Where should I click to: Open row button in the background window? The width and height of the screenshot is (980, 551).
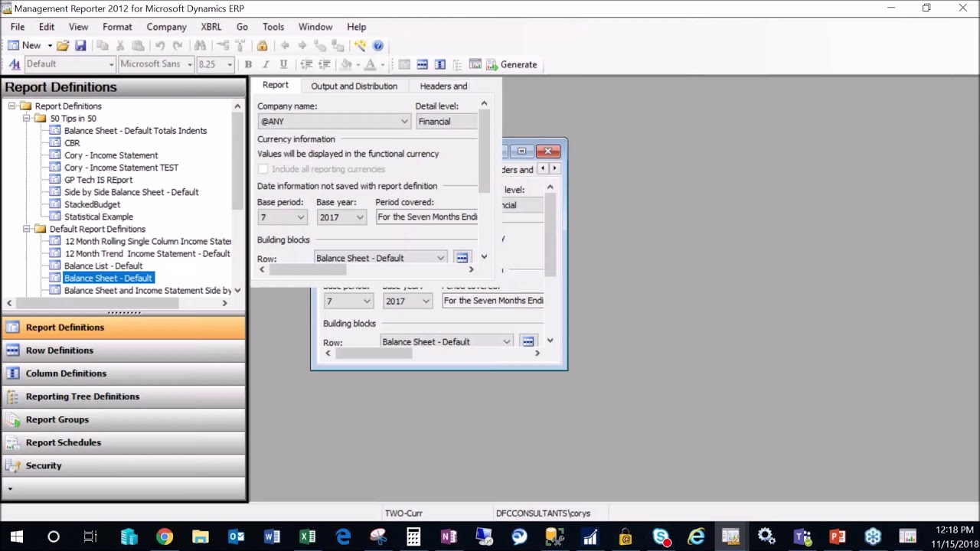point(528,341)
